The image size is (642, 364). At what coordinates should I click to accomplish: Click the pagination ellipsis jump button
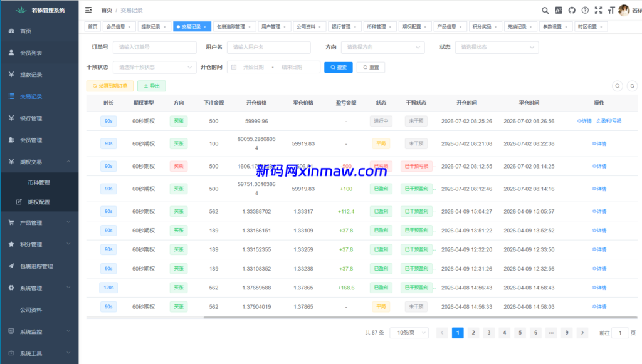click(x=551, y=333)
